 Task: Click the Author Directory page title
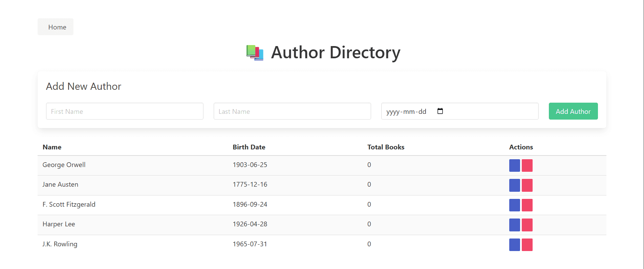pos(336,53)
